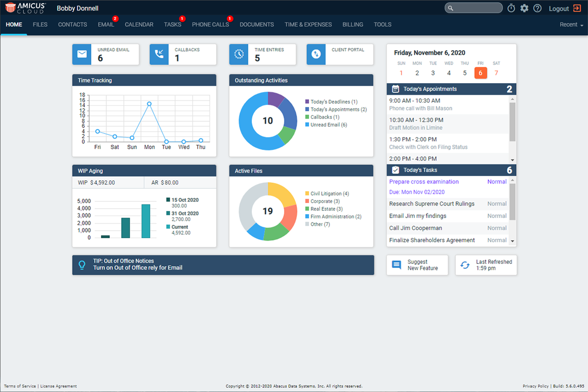The height and width of the screenshot is (392, 588).
Task: Open the Terms of Service link
Action: click(x=20, y=386)
